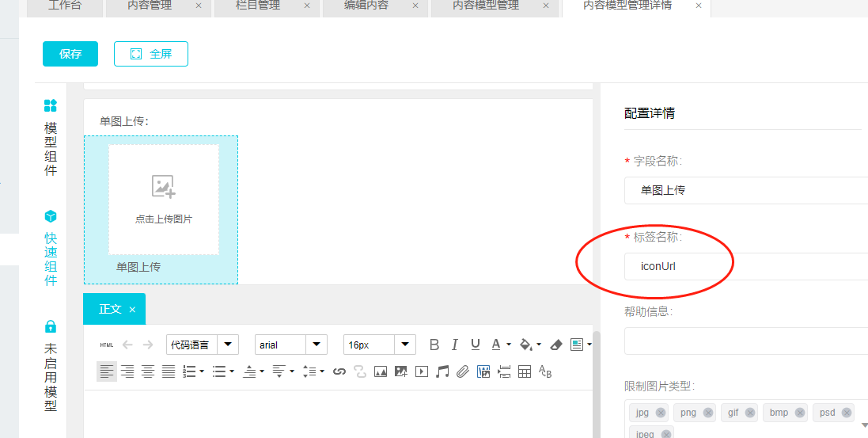Screen dimensions: 868x438
Task: Align text right in the editor
Action: 127,371
